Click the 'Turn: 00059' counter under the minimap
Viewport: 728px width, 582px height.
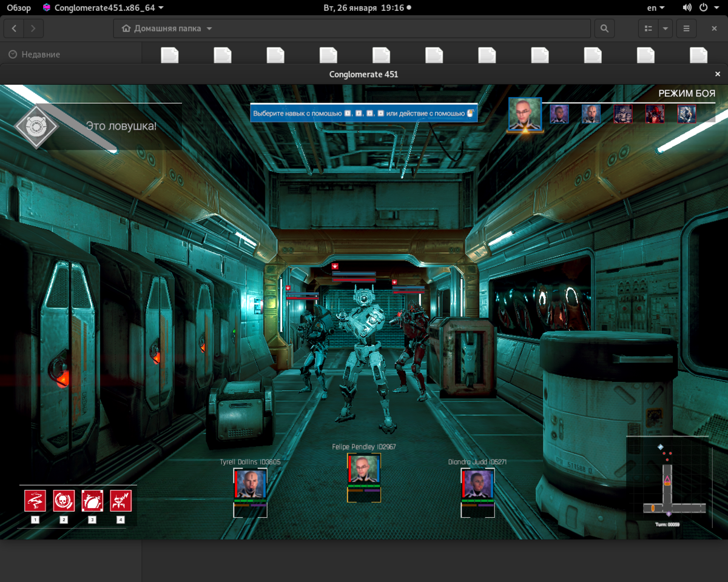[x=667, y=524]
